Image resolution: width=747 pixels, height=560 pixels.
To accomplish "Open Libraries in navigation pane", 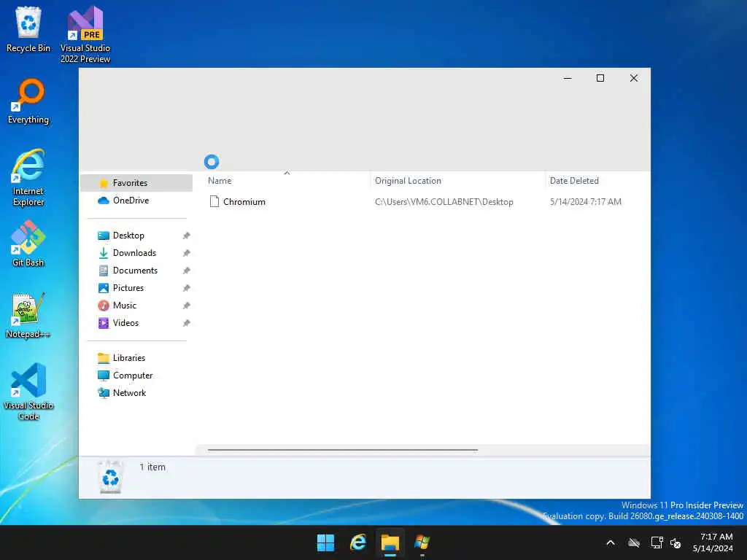I will (x=129, y=358).
